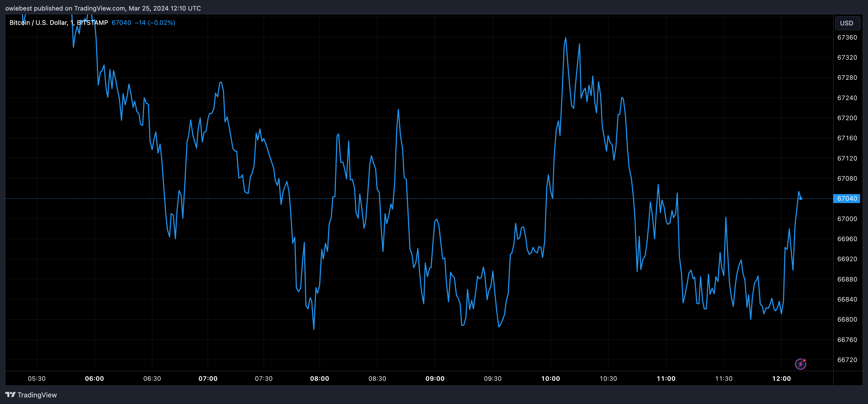Click the 05:30 time axis label
868x404 pixels.
tap(37, 378)
